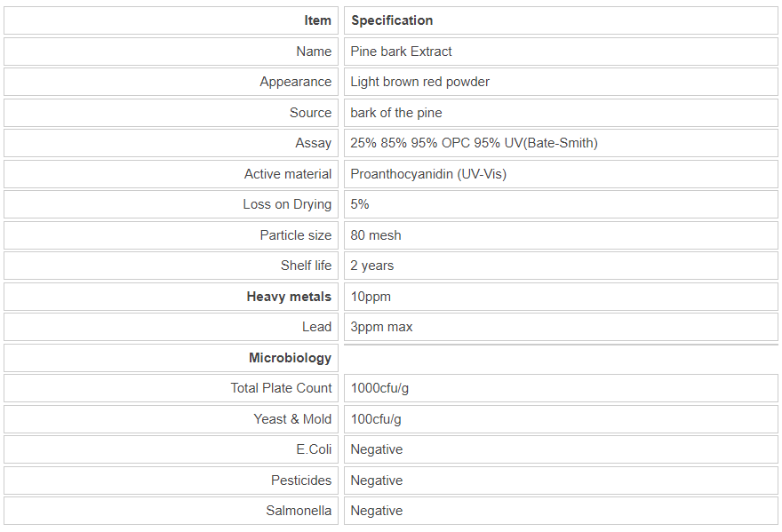Click the "Pesticides" row label
Image resolution: width=782 pixels, height=532 pixels.
[x=301, y=480]
